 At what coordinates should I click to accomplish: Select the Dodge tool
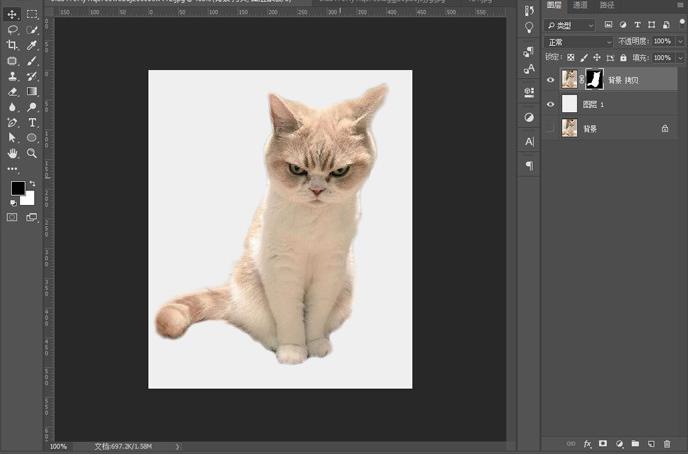point(32,107)
